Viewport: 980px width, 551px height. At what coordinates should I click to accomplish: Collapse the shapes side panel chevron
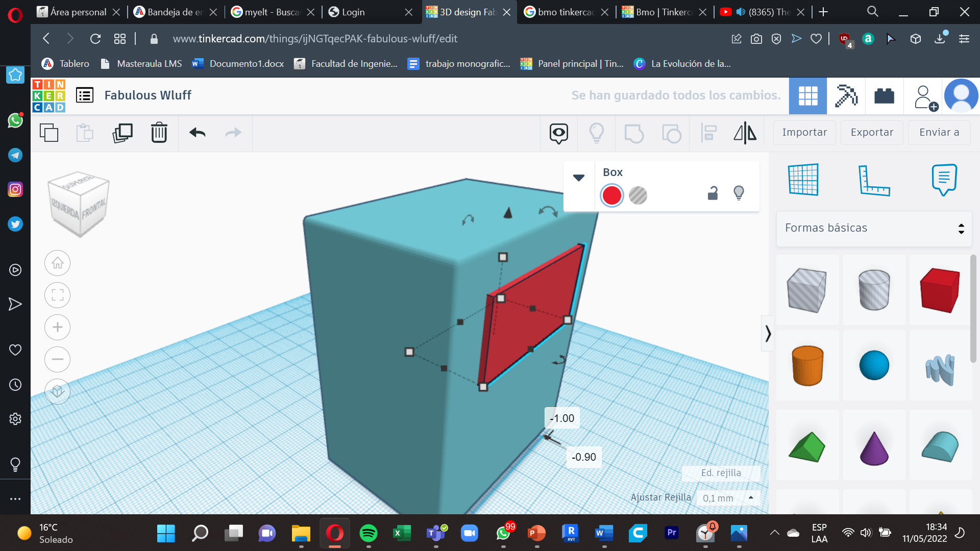(768, 334)
